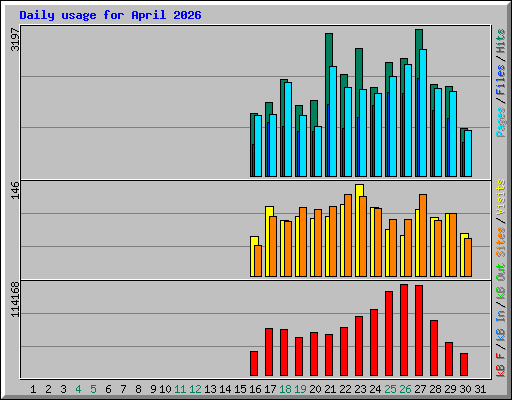Click the cyan pages bar for day 21
Viewport: 512px width, 400px height.
(333, 121)
